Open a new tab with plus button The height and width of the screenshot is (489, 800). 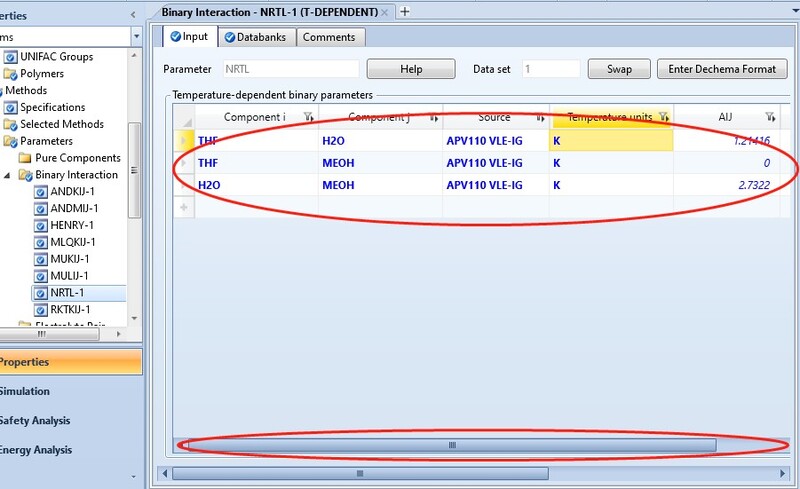(x=405, y=11)
